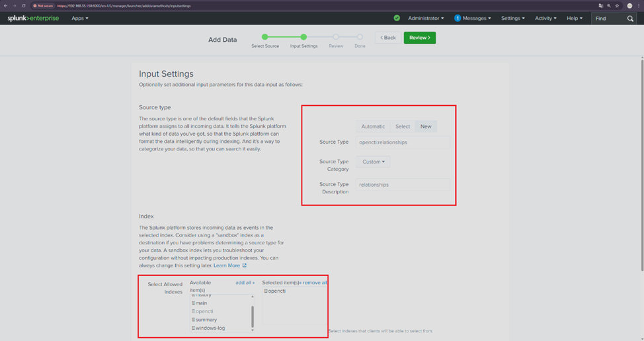
Task: Click the green Review button
Action: tap(419, 38)
